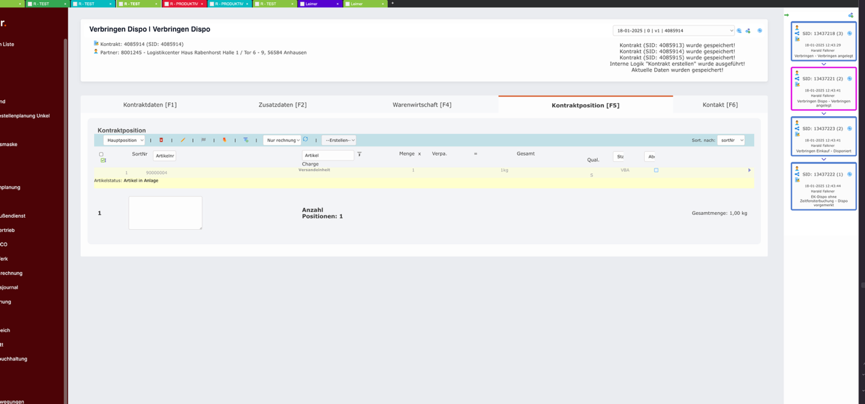The height and width of the screenshot is (404, 865).
Task: Open the Kontraktdaten [F1] tab
Action: [150, 105]
